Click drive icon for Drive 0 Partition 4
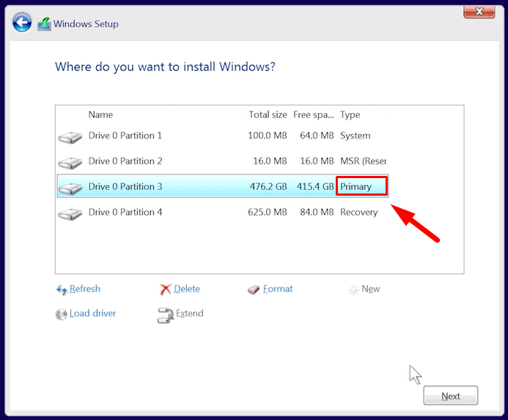Viewport: 508px width, 420px height. (x=70, y=214)
